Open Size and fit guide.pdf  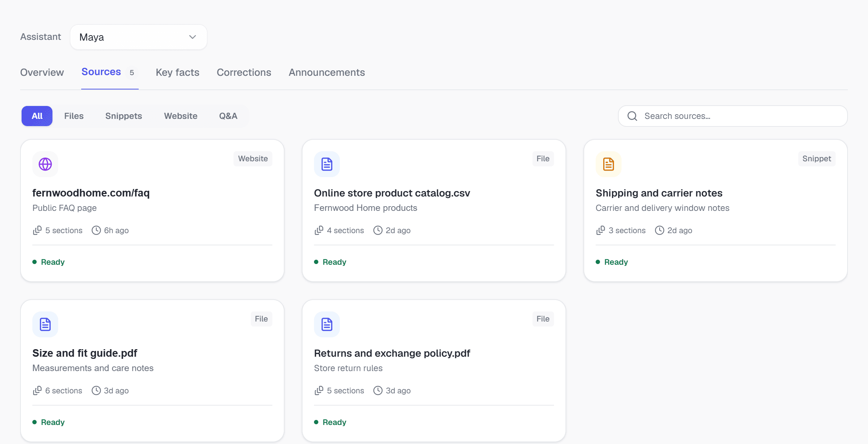pos(85,353)
